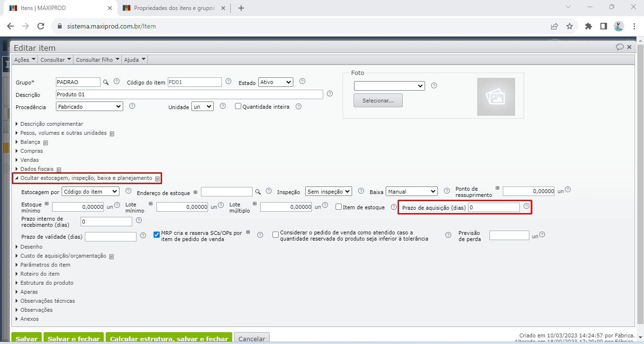Click help icon next to Item de estoque
This screenshot has width=644, height=344.
pos(394,207)
